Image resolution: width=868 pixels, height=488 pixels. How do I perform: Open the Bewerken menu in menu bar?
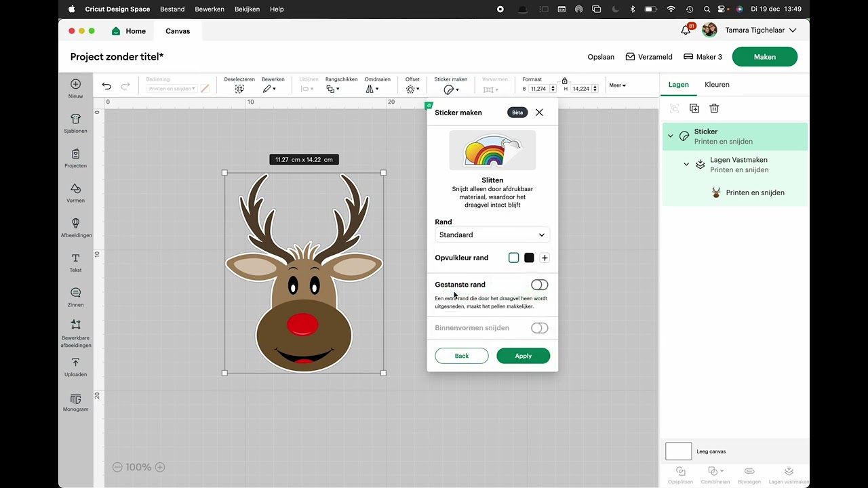(210, 9)
